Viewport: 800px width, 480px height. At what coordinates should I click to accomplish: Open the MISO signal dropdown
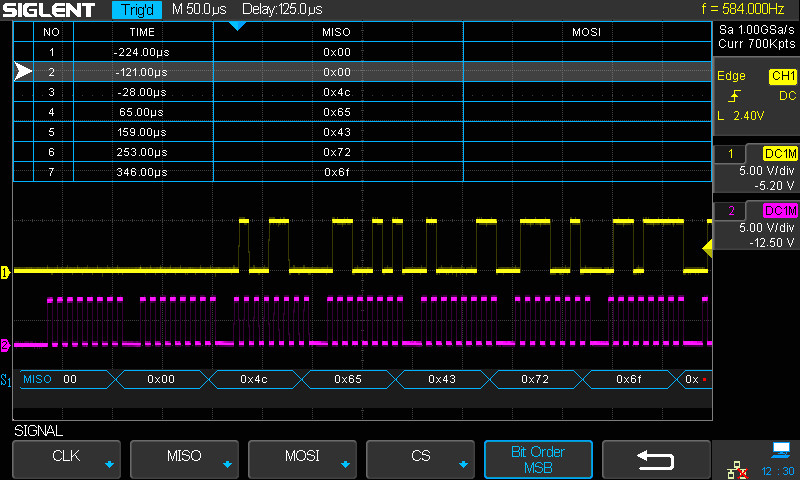point(184,459)
